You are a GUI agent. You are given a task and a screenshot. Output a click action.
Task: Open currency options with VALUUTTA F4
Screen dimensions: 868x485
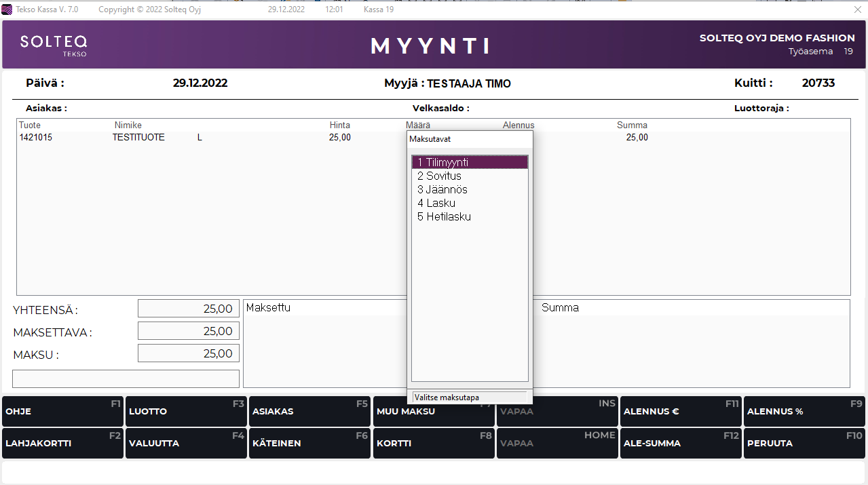[x=186, y=443]
